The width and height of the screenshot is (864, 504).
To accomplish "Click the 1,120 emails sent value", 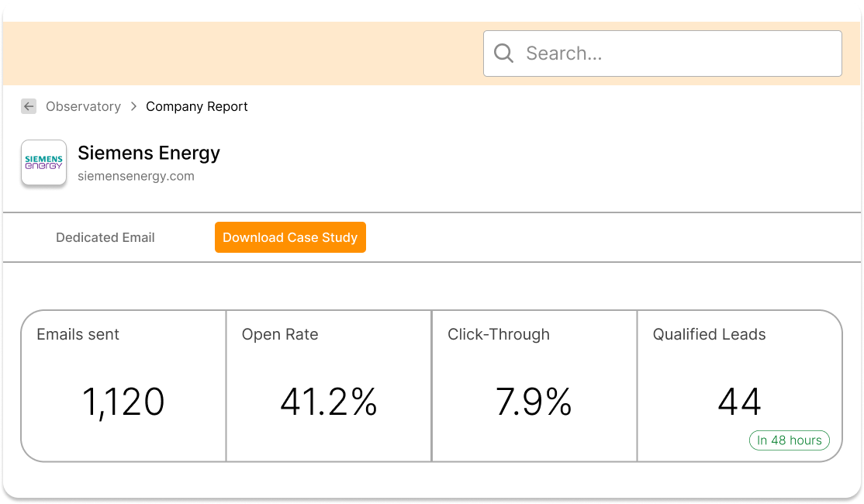I will click(x=123, y=402).
